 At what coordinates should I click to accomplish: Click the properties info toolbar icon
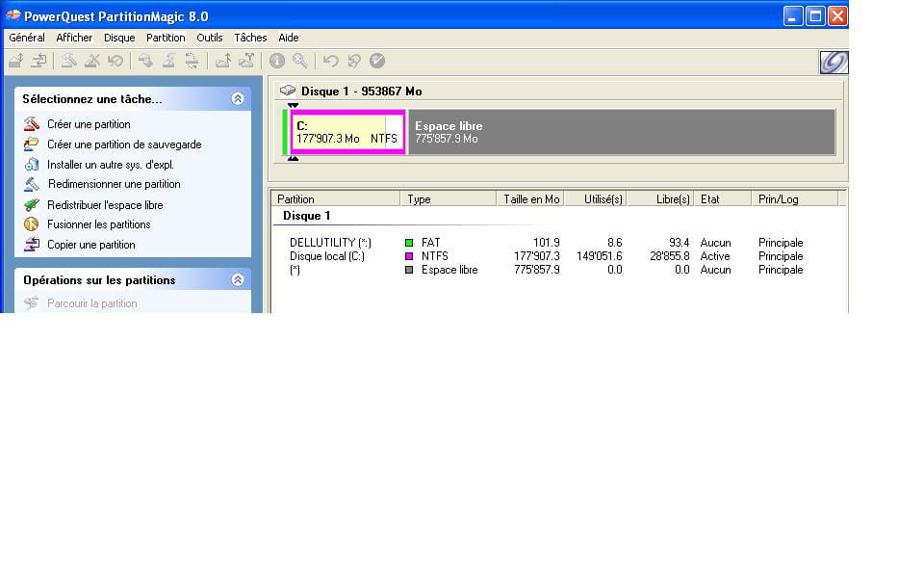(x=277, y=60)
